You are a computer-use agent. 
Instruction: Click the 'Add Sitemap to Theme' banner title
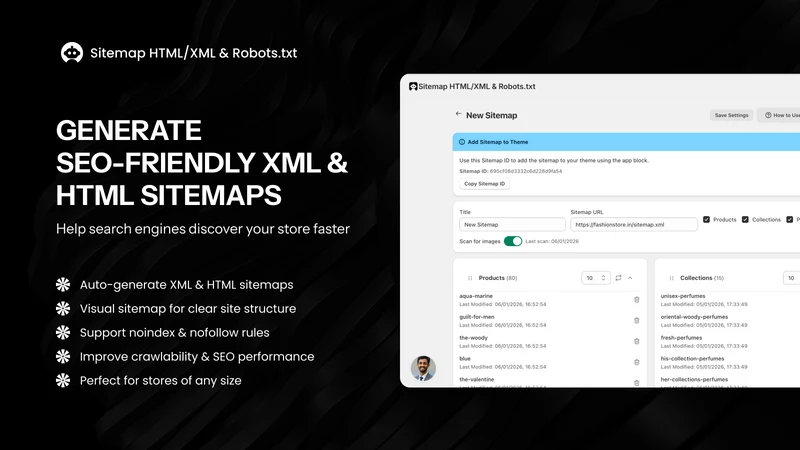click(x=497, y=142)
